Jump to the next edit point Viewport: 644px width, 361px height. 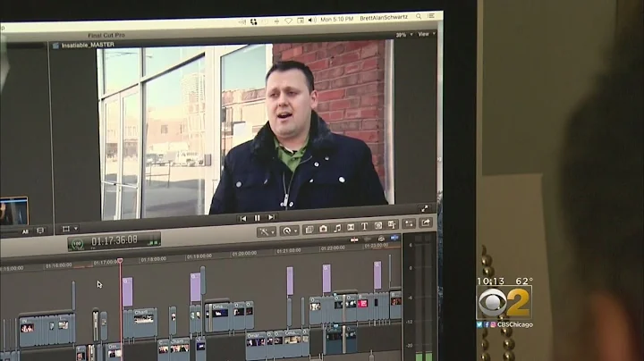point(271,217)
